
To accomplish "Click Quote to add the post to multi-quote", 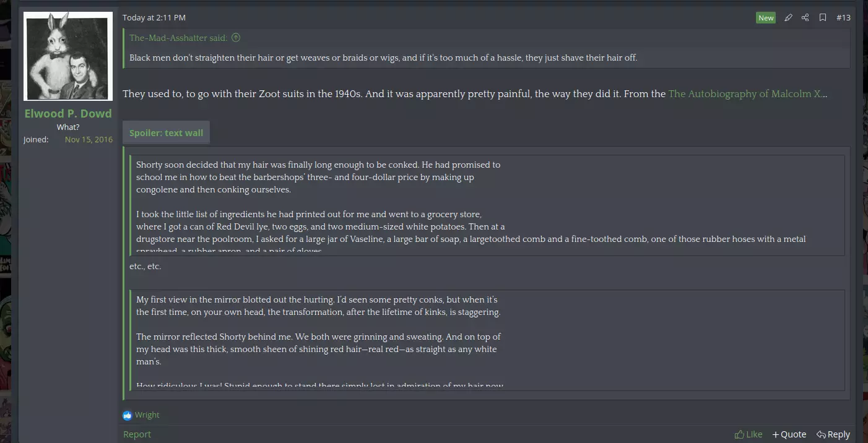I will tap(789, 434).
